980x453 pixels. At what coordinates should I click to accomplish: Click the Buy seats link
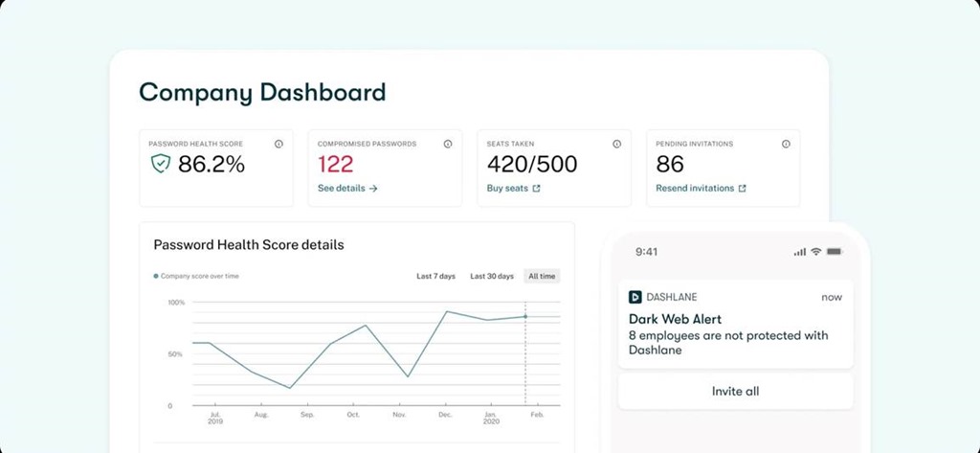point(507,189)
